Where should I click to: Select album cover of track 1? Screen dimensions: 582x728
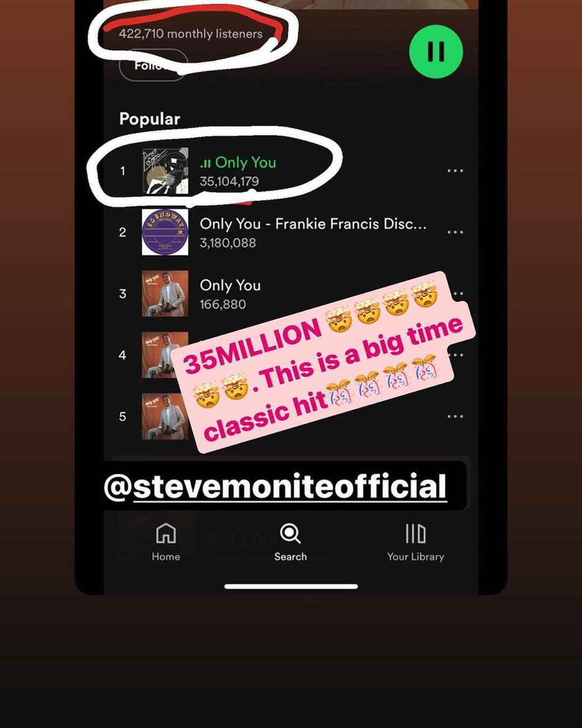coord(165,171)
